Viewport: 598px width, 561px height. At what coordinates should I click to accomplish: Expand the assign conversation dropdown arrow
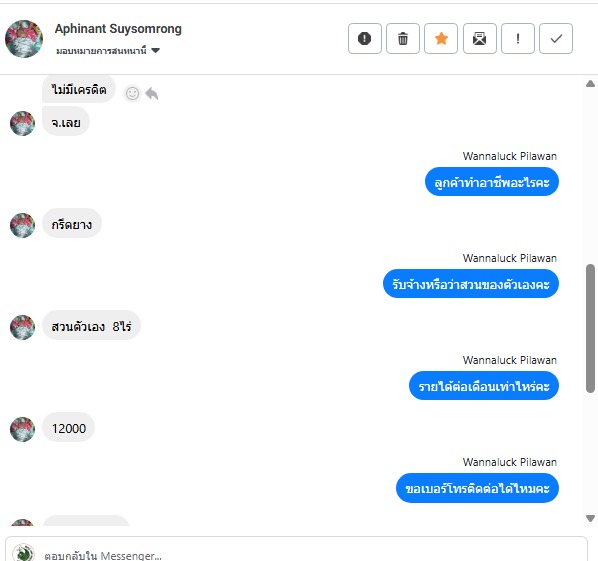(x=156, y=50)
